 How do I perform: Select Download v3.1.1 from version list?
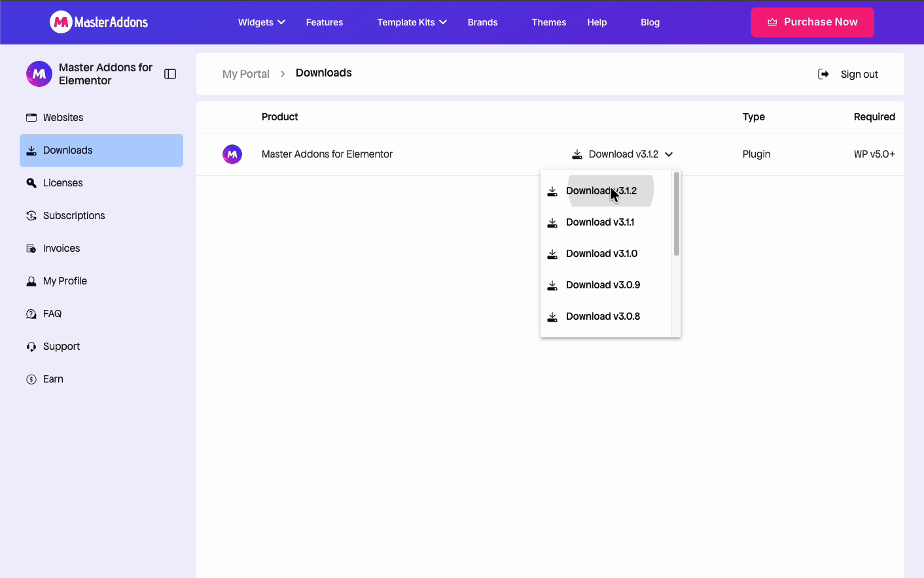point(606,222)
